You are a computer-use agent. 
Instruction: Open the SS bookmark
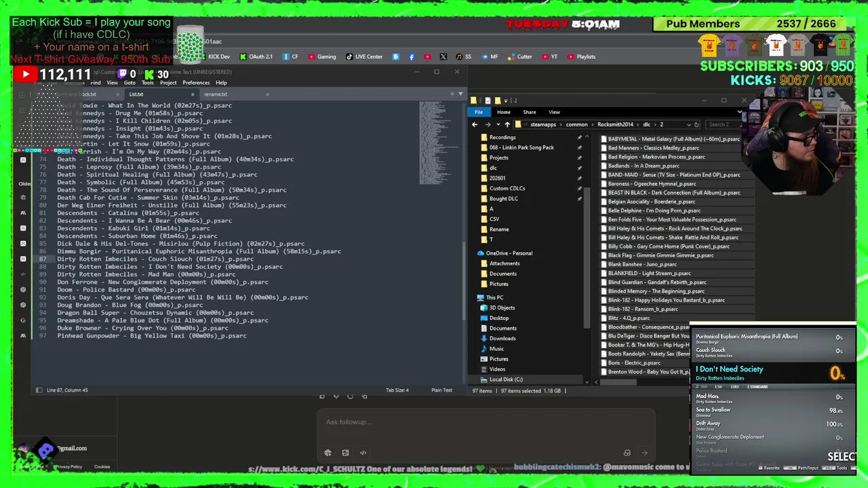464,57
